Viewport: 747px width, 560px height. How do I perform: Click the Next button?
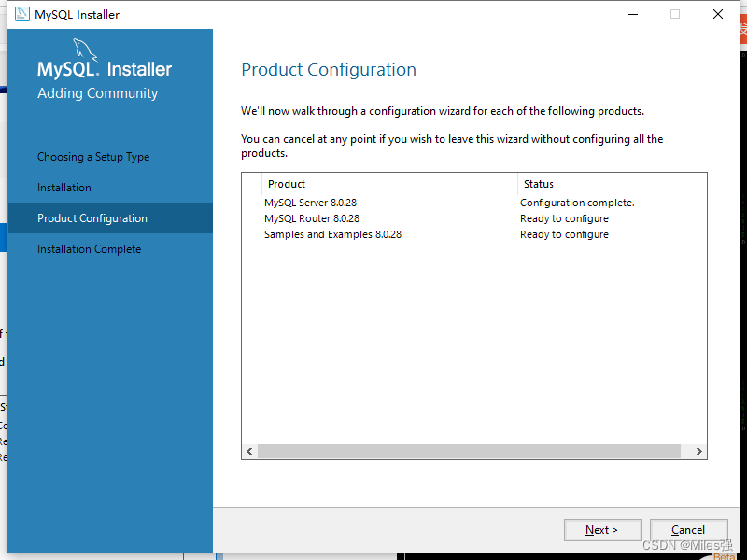point(602,530)
